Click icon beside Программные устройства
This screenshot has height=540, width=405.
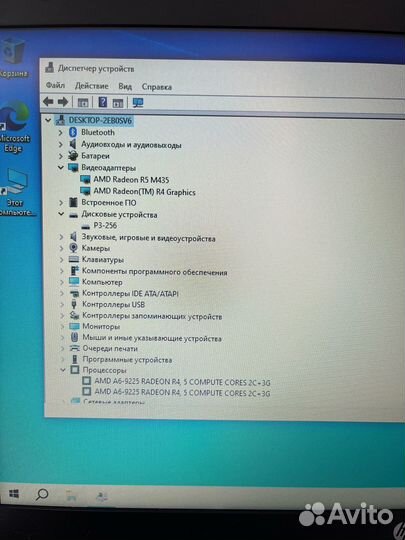click(x=75, y=360)
